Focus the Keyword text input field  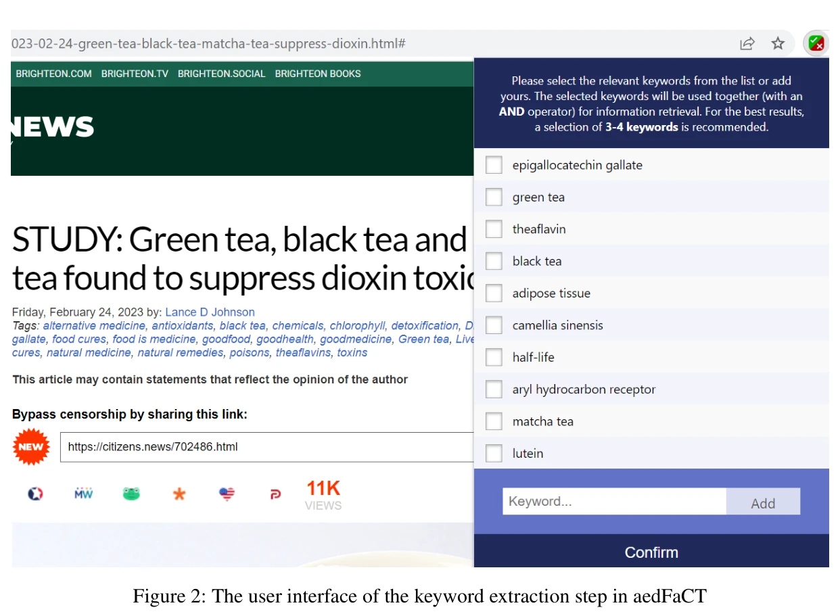coord(614,502)
